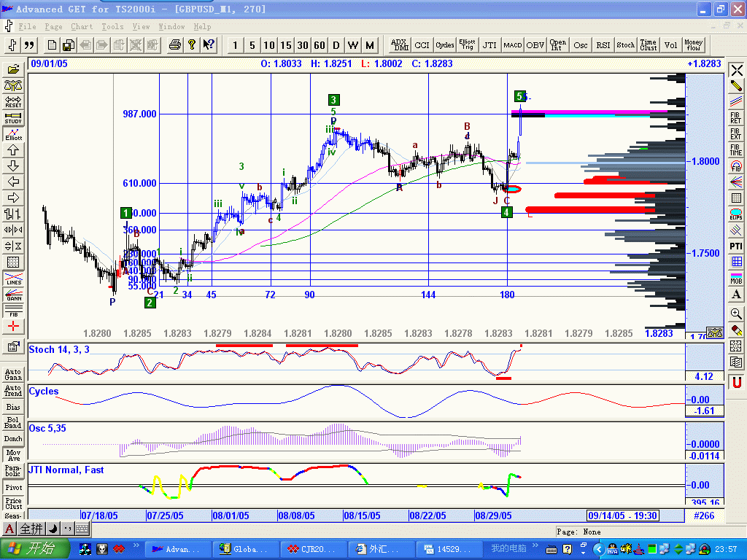747x560 pixels.
Task: Open the File menu
Action: (x=27, y=27)
